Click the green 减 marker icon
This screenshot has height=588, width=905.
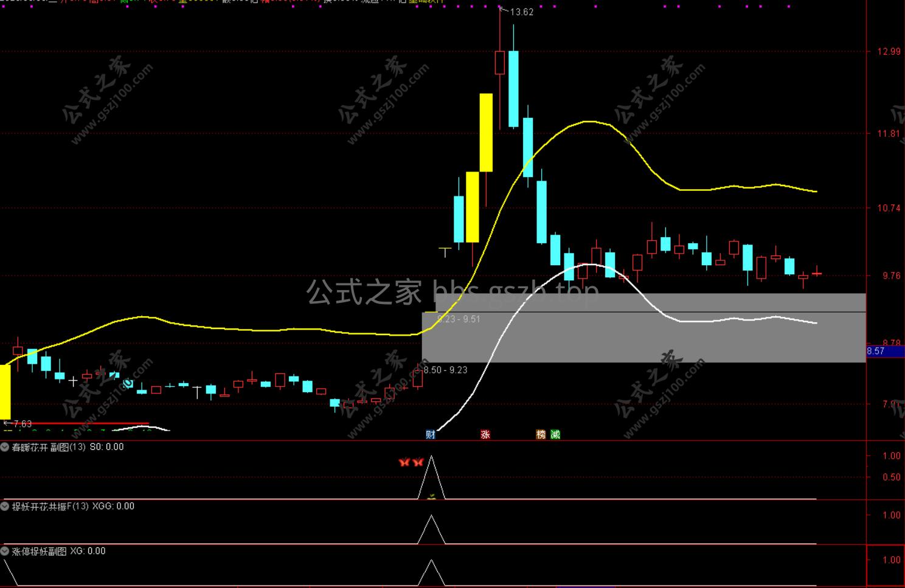(555, 434)
